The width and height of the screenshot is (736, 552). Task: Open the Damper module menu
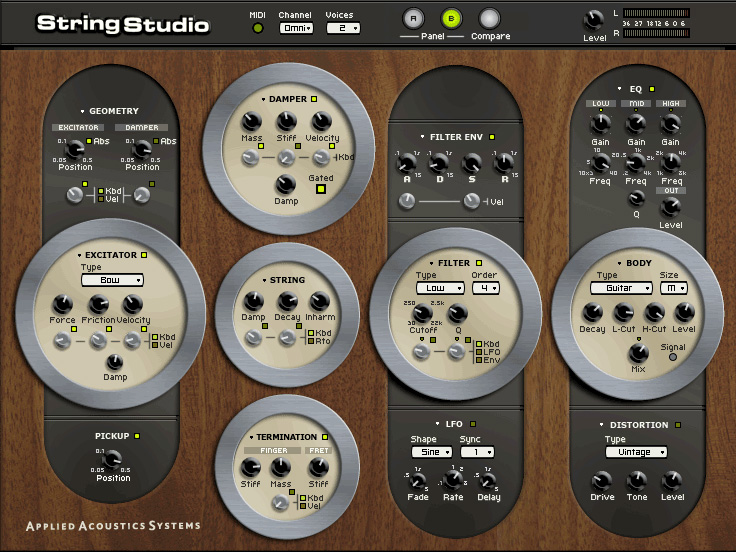(263, 100)
